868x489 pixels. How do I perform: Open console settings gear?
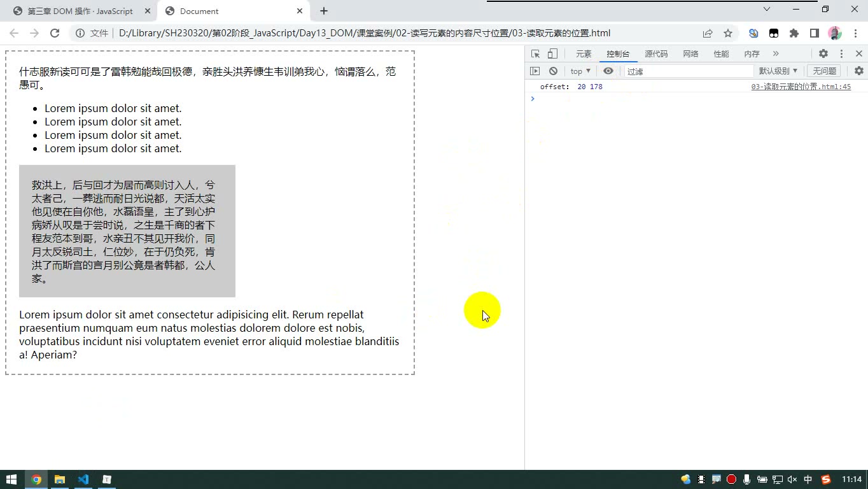click(x=859, y=71)
